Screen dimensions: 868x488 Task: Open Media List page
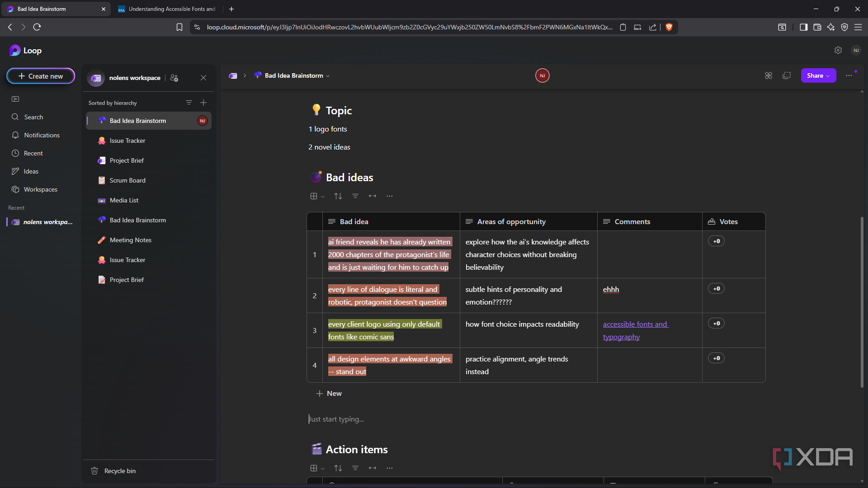(149, 200)
